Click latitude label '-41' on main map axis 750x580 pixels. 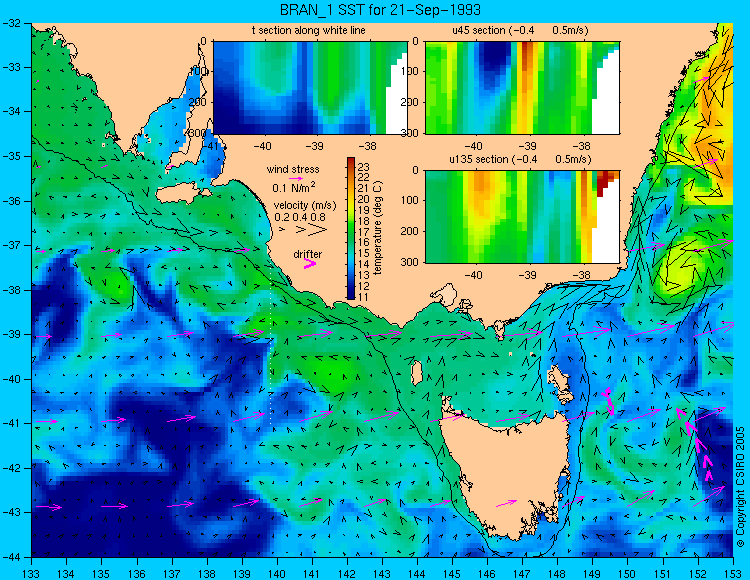(12, 423)
